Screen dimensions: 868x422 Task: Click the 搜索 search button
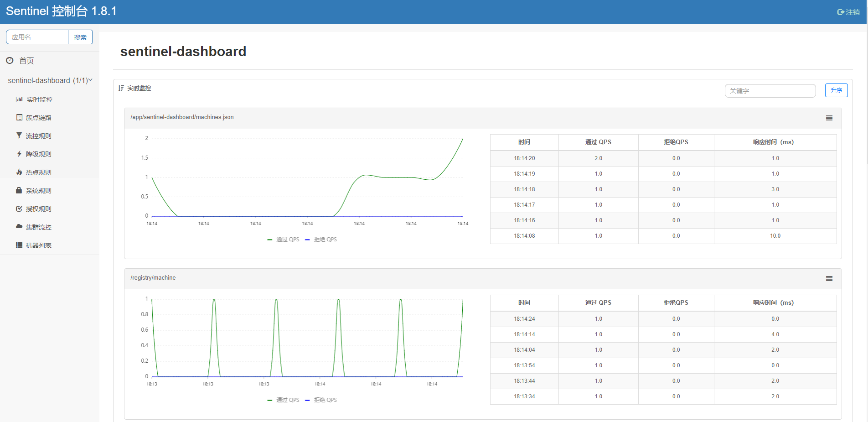(80, 37)
